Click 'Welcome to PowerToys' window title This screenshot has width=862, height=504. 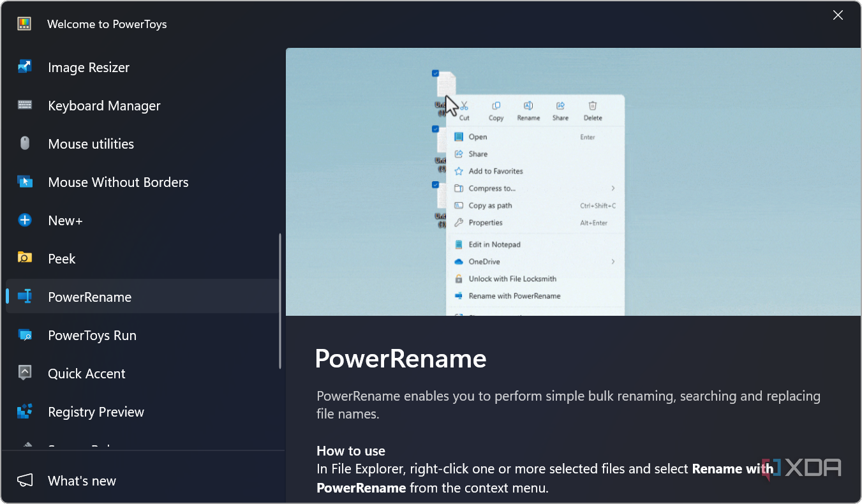pos(107,24)
